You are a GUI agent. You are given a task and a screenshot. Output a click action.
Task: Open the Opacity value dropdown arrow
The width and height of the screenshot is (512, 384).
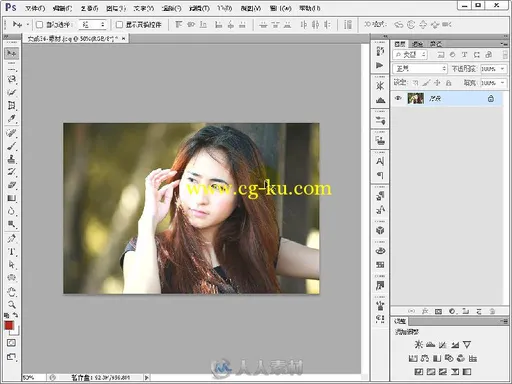pyautogui.click(x=502, y=69)
